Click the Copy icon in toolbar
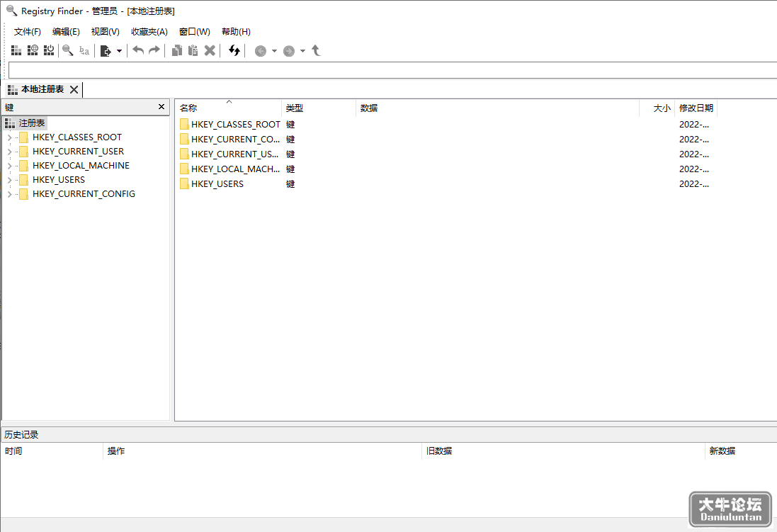Screen dimensions: 777x532 pyautogui.click(x=177, y=50)
